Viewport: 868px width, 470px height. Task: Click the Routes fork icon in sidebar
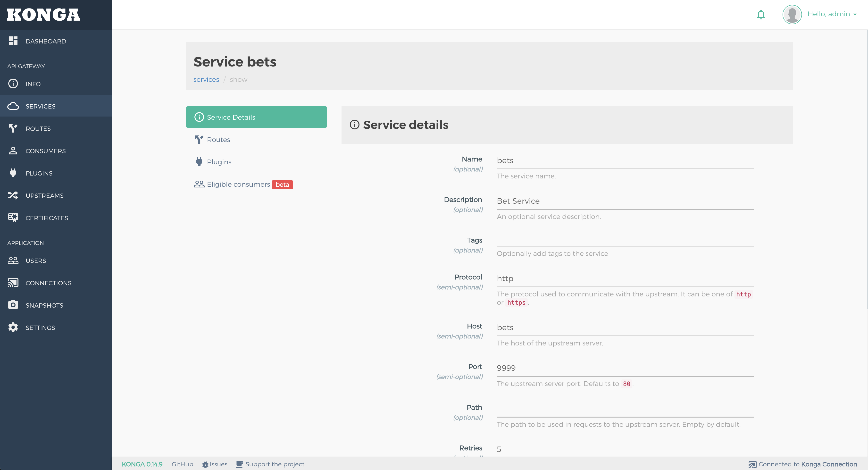13,128
